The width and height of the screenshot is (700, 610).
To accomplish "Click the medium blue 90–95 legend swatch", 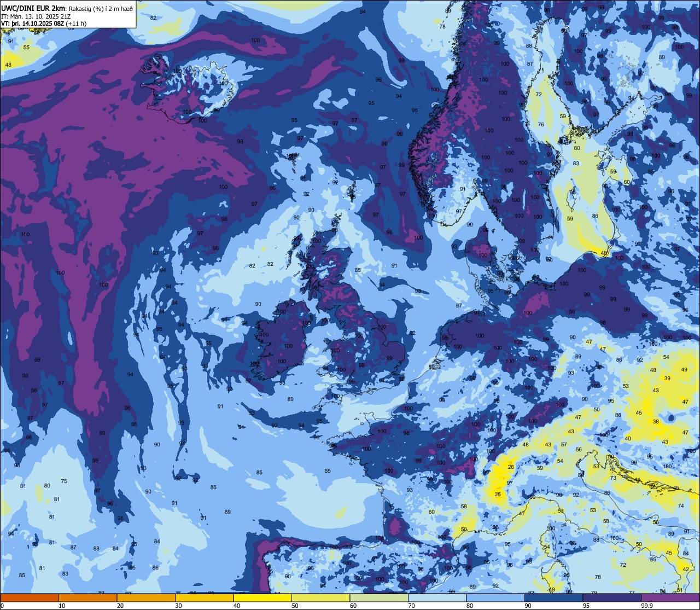I will point(553,597).
